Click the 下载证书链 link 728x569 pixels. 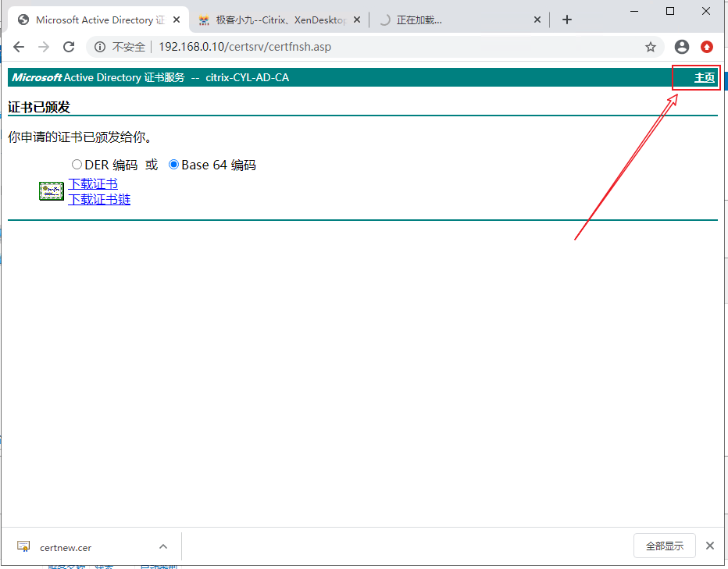click(99, 199)
